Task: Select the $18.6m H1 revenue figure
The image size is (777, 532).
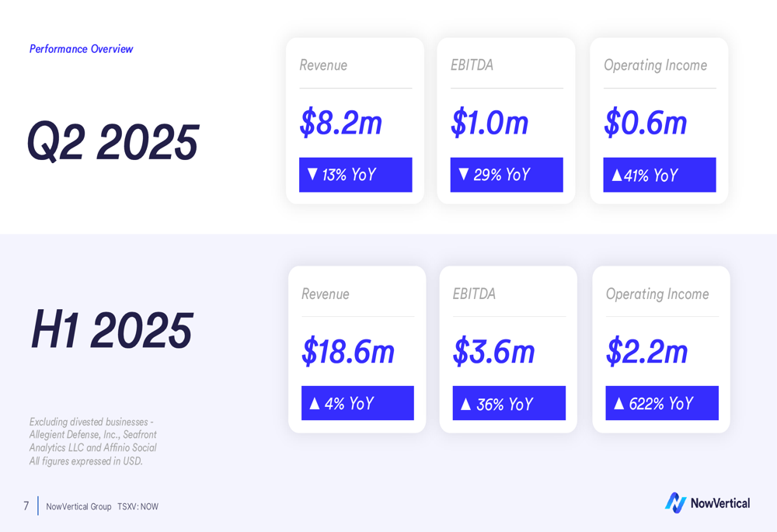Action: click(x=348, y=352)
